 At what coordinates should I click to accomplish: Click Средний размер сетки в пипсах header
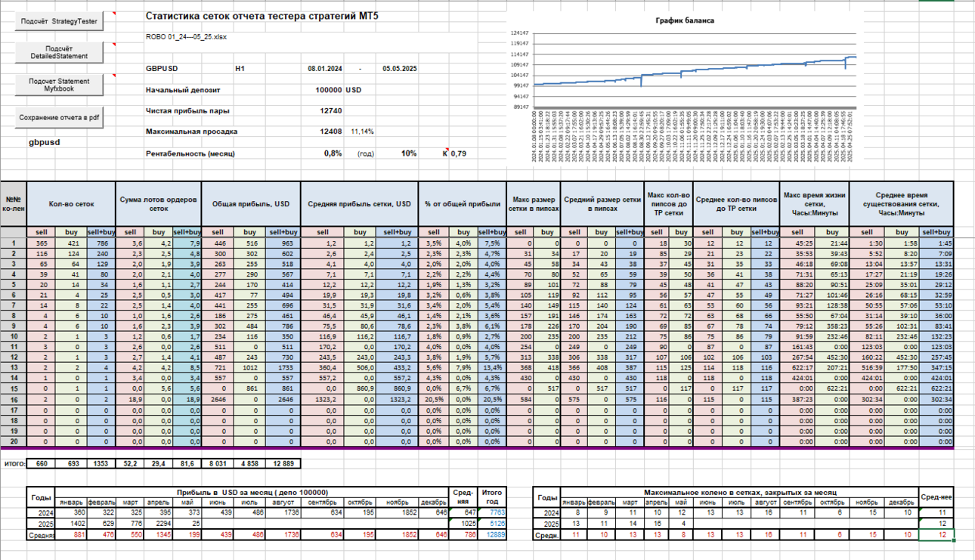[x=602, y=203]
